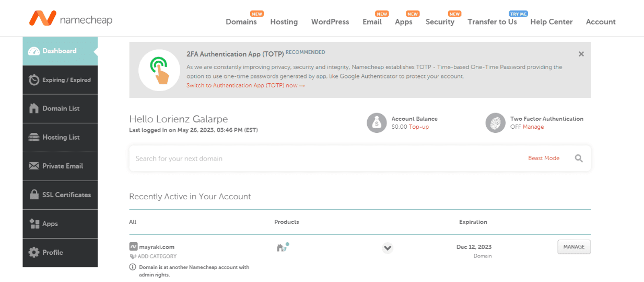Open the Hosting menu
Image resolution: width=644 pixels, height=282 pixels.
click(284, 21)
